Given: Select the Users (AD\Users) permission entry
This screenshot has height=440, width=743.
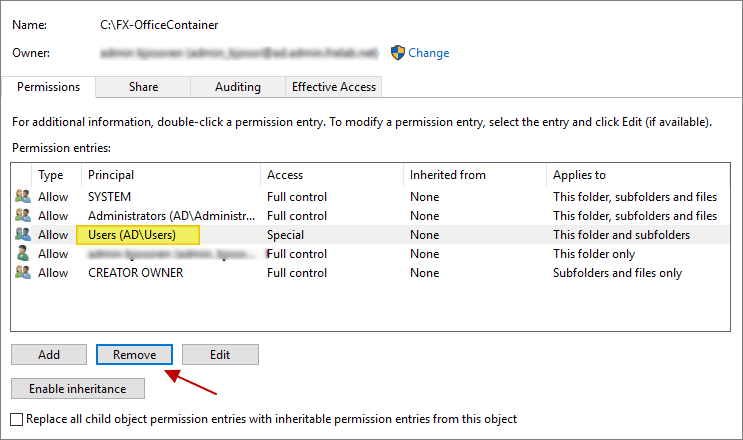Looking at the screenshot, I should 131,235.
